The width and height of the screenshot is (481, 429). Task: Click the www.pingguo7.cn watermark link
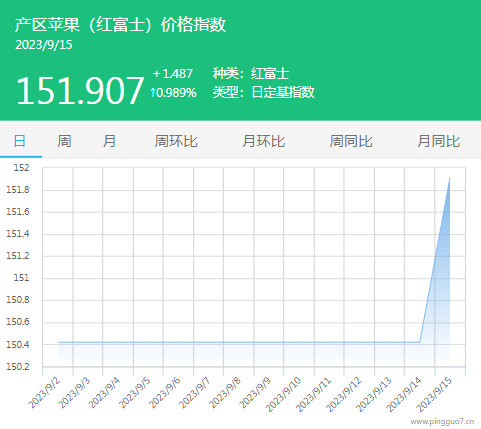coord(442,422)
